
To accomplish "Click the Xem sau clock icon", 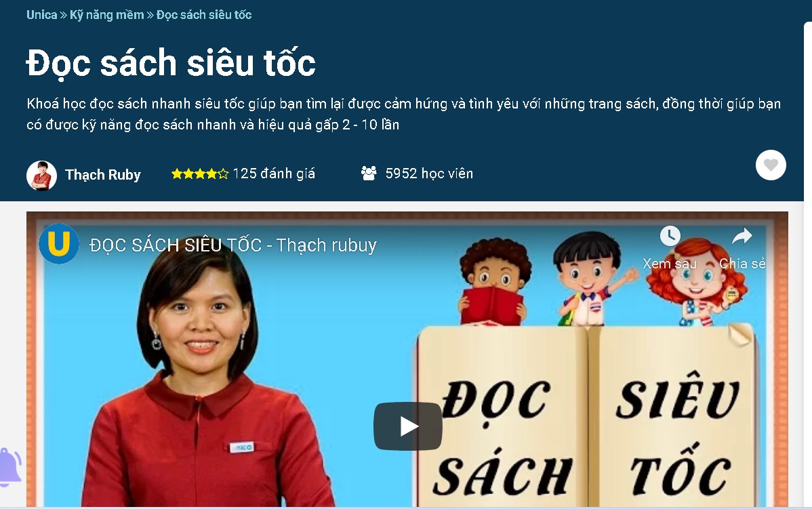I will (670, 236).
